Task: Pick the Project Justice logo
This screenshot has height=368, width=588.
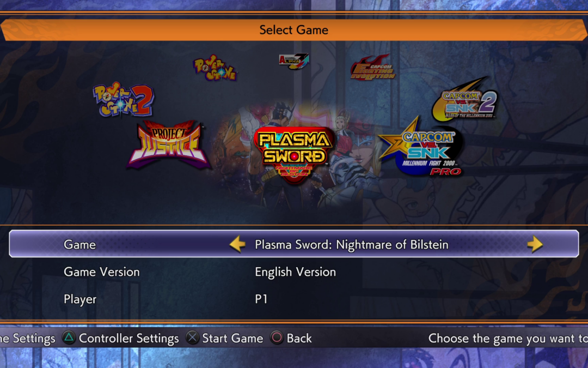Action: pyautogui.click(x=169, y=144)
